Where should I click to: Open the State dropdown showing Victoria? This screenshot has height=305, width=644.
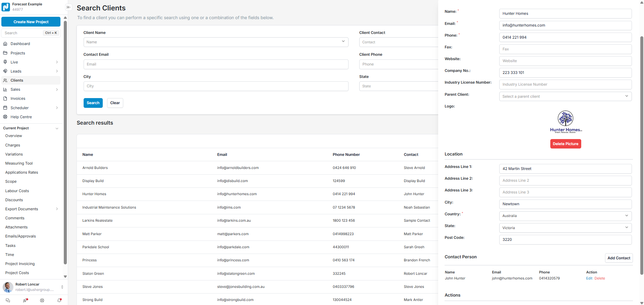coord(565,228)
